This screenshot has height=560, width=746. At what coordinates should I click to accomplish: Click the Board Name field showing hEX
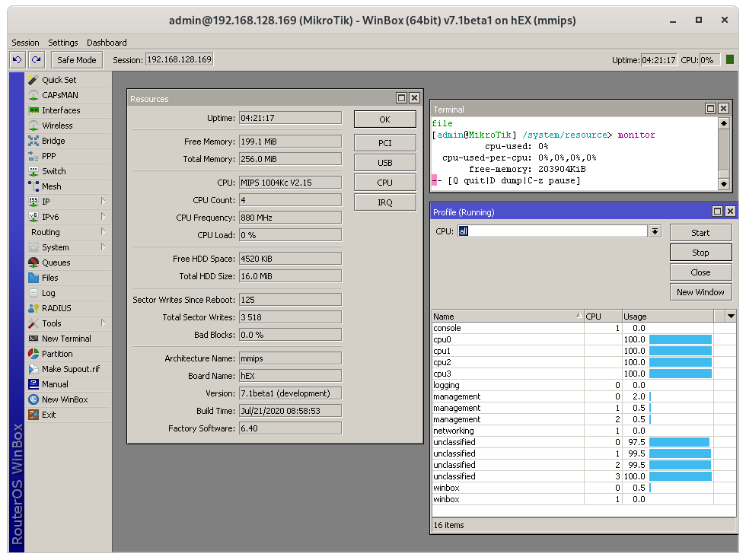tap(290, 376)
